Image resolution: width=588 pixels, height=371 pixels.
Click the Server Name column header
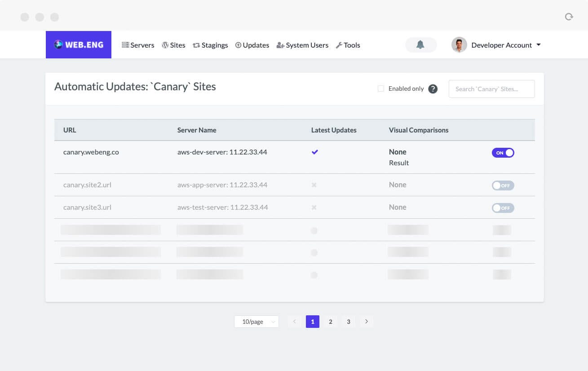coord(197,130)
